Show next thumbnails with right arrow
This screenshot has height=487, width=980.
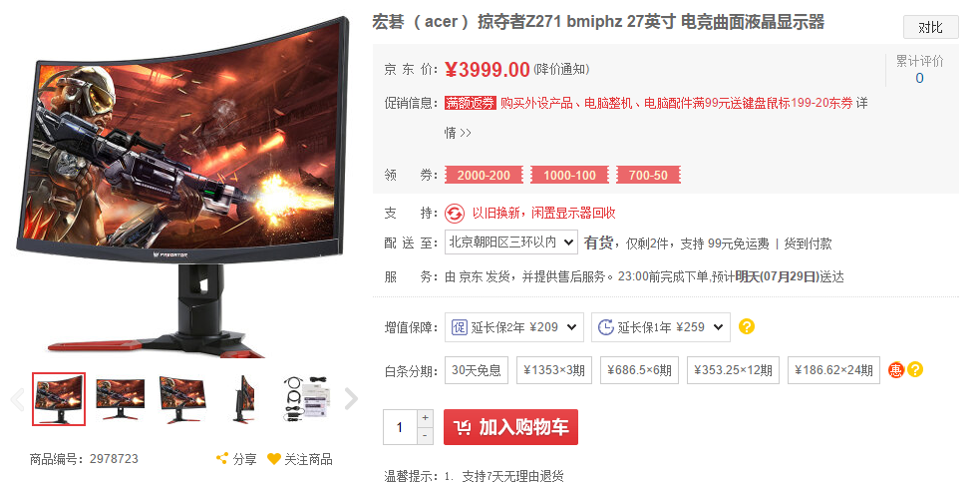(x=351, y=399)
